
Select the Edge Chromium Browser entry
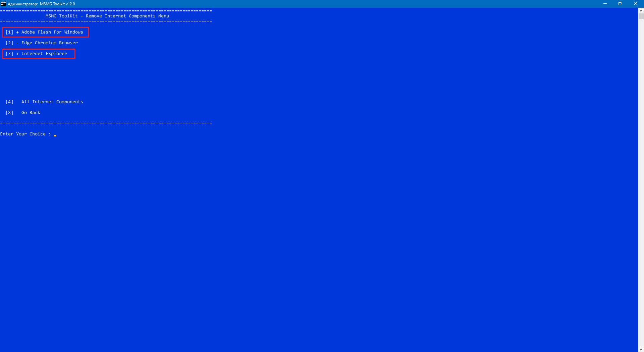(42, 43)
